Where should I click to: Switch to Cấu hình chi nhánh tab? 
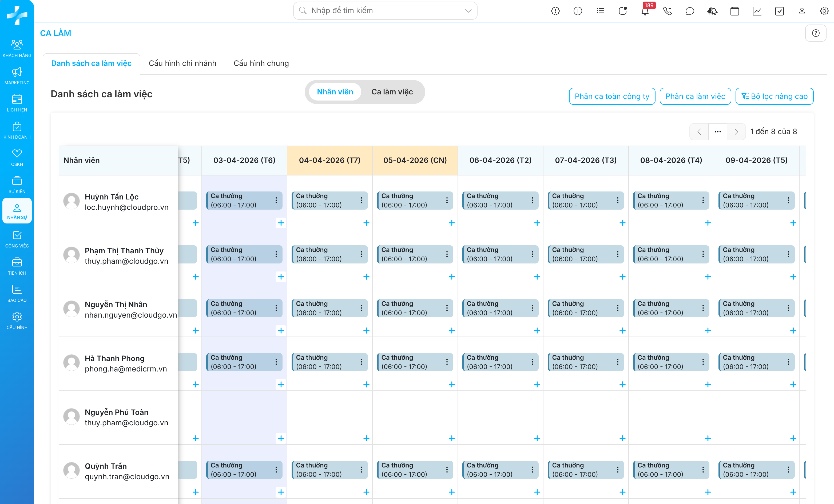pos(182,63)
